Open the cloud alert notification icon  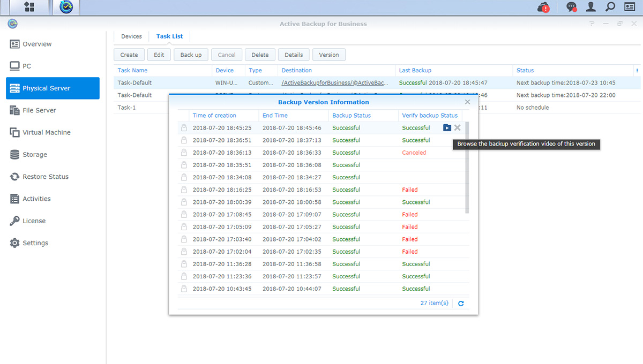click(x=543, y=7)
